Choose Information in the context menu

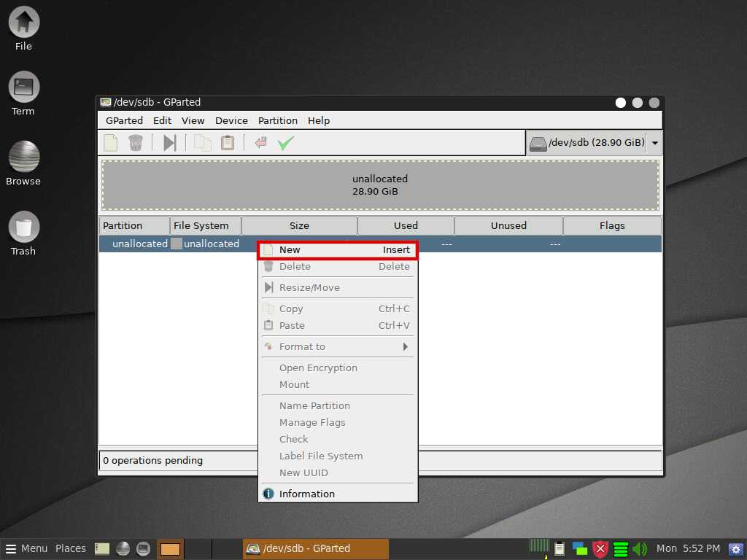pos(306,494)
